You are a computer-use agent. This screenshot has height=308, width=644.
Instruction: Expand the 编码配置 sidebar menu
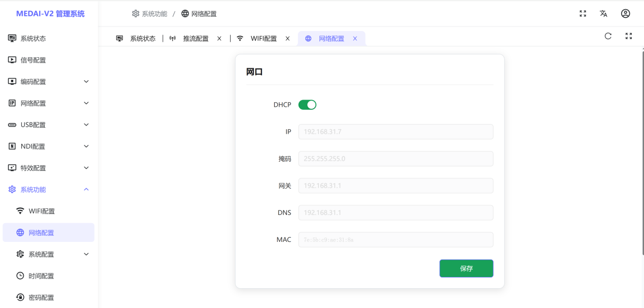click(49, 82)
